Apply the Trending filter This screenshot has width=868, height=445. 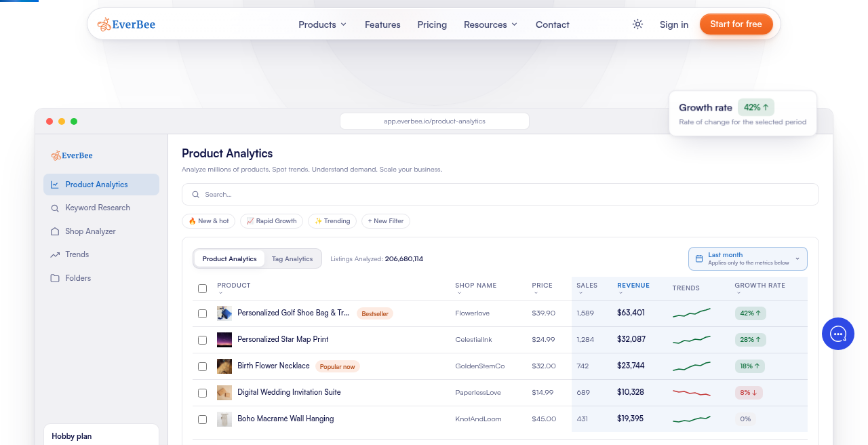click(x=332, y=221)
